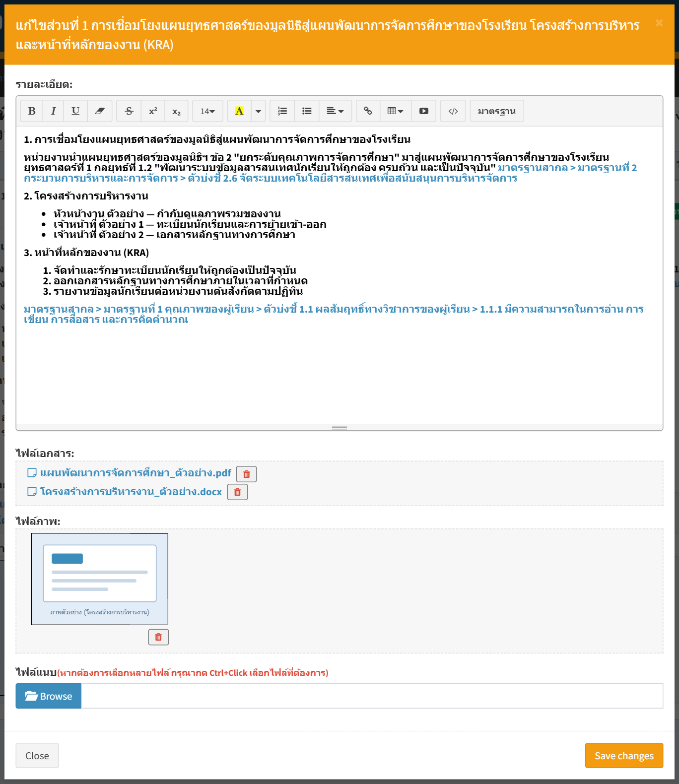Apply yellow highlight color button
The height and width of the screenshot is (784, 679).
[x=239, y=111]
